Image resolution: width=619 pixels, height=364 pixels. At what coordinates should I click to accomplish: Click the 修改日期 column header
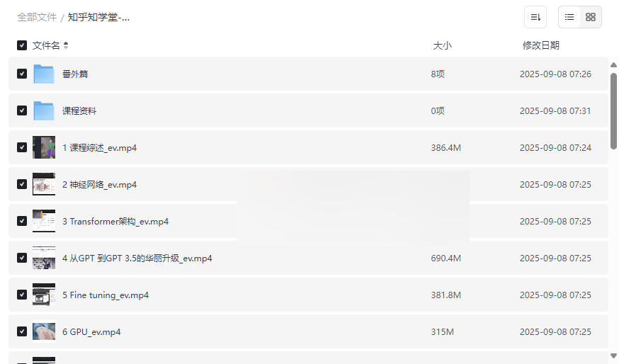pyautogui.click(x=540, y=45)
